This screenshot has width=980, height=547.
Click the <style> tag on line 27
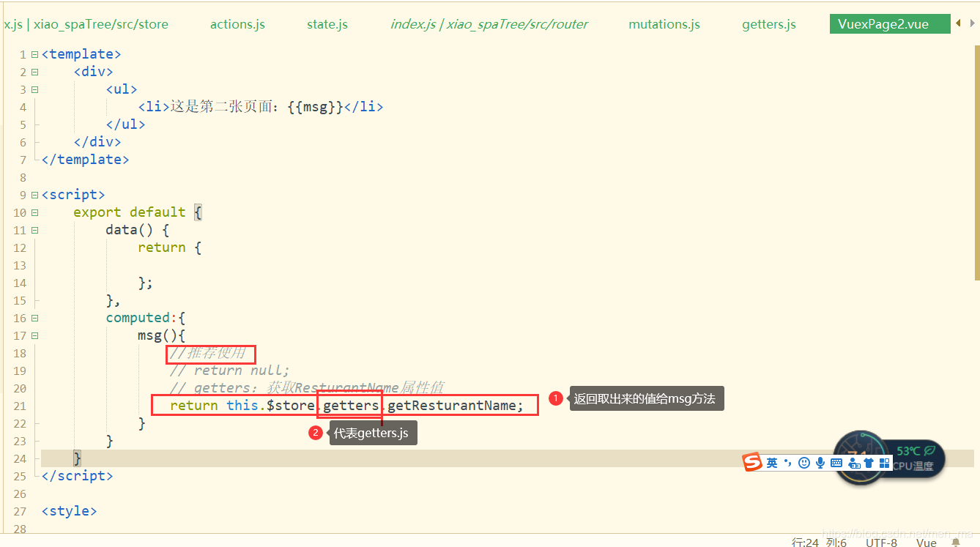coord(69,511)
